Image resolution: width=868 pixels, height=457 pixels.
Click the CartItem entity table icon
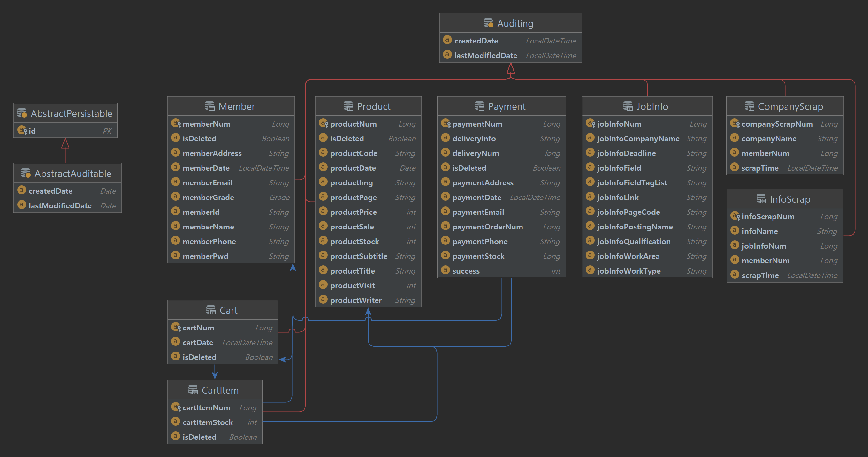(x=193, y=390)
